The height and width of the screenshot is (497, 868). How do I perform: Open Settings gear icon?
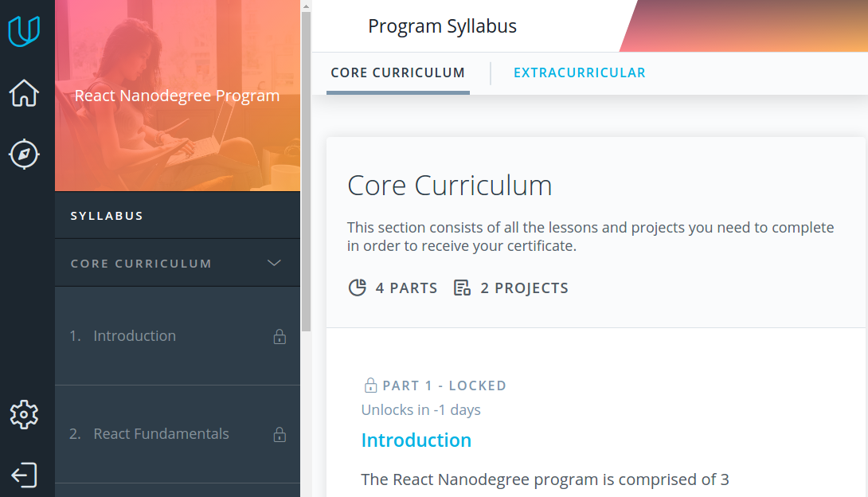tap(24, 414)
